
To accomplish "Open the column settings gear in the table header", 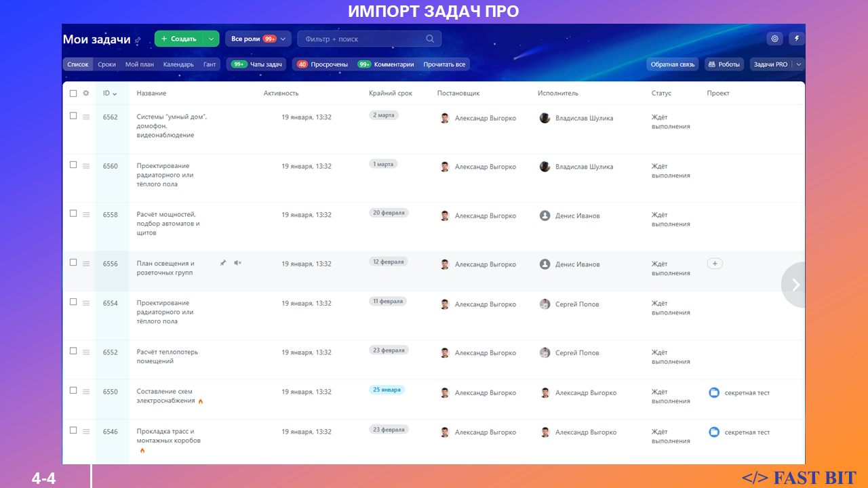I will [x=86, y=94].
